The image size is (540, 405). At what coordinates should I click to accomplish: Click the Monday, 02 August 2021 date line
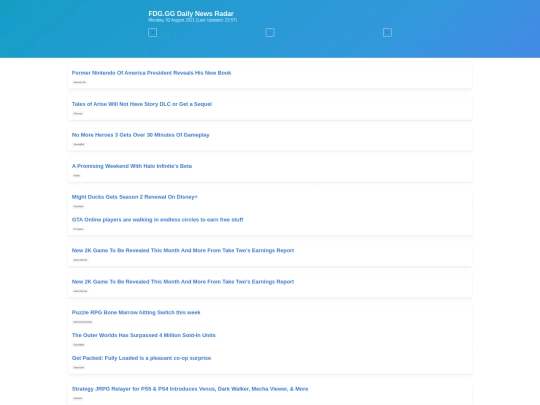[x=193, y=20]
